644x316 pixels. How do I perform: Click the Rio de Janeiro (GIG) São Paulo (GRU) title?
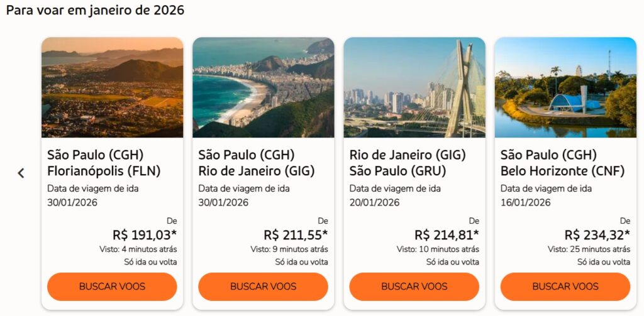408,163
